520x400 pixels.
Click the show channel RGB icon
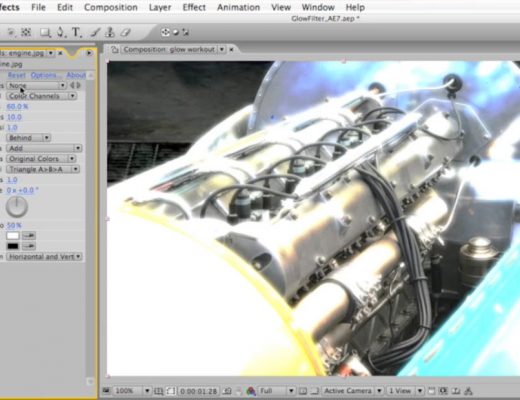(251, 391)
